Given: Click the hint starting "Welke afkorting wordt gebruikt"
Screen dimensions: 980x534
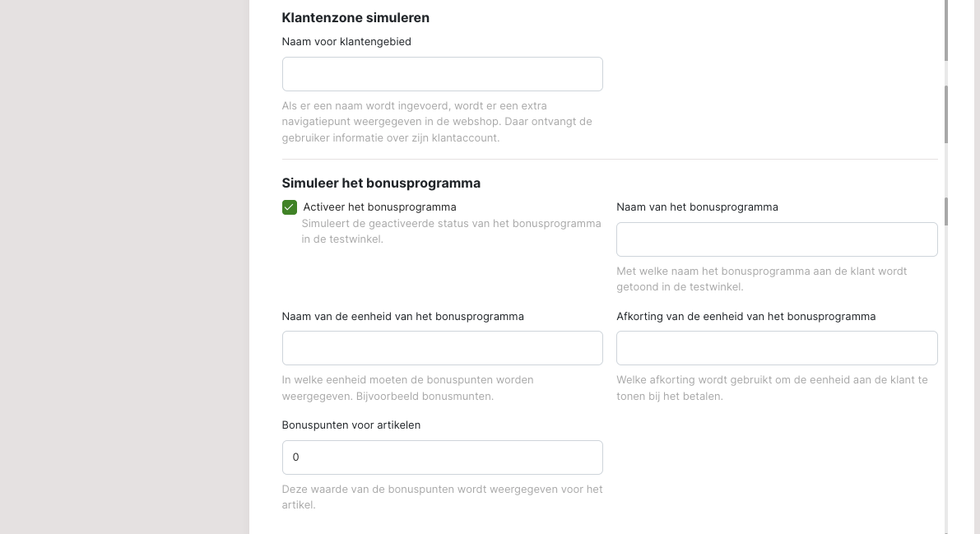Looking at the screenshot, I should (x=771, y=388).
